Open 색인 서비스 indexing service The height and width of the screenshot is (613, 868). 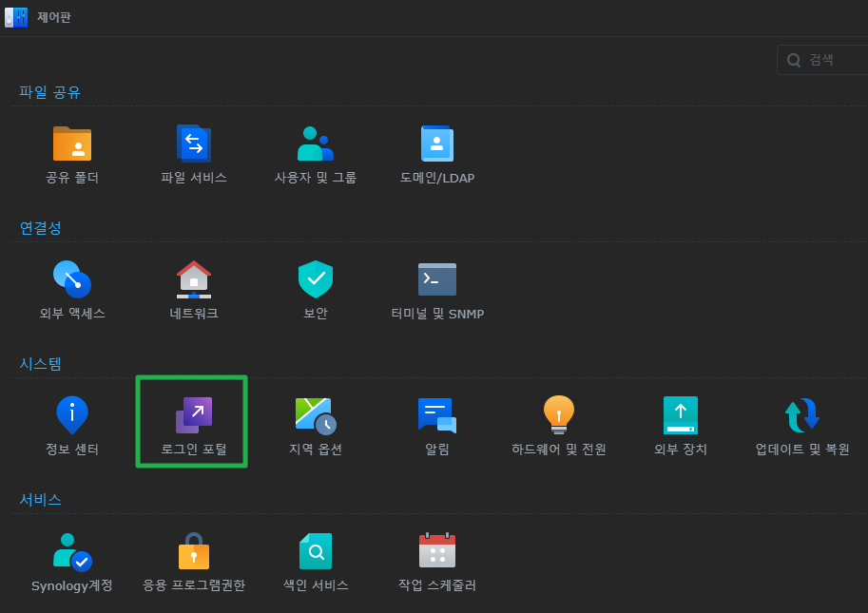tap(316, 552)
